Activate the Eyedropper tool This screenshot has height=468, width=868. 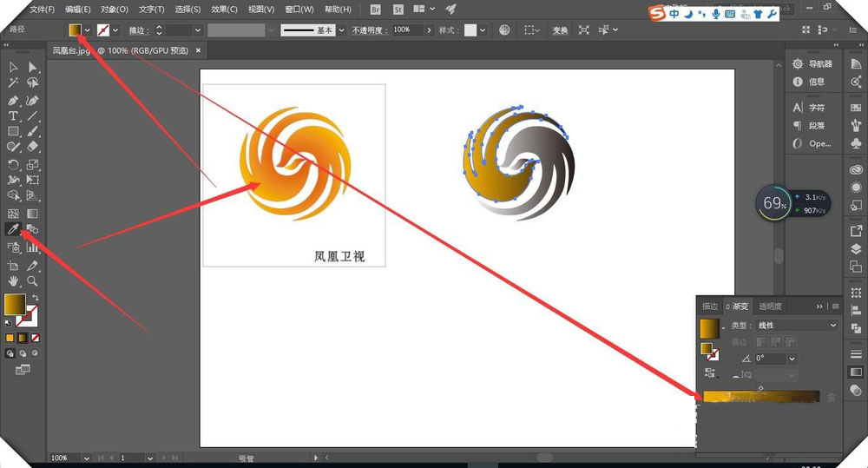tap(13, 228)
